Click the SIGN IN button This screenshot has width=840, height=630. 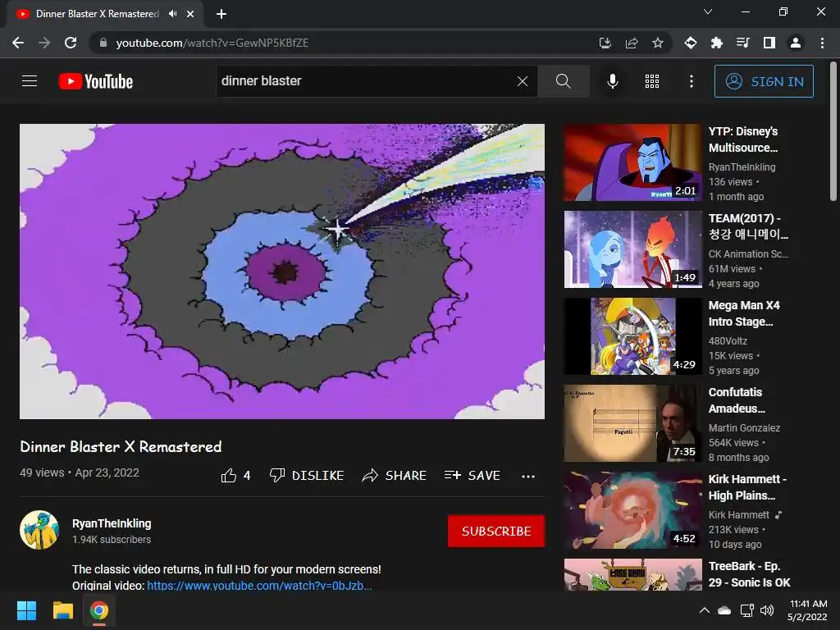click(764, 81)
